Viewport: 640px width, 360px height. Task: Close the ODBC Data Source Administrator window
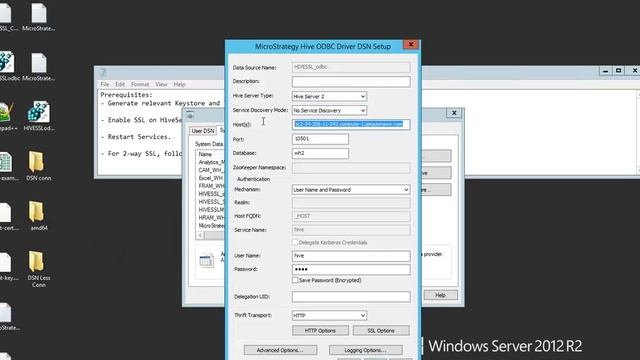(454, 113)
